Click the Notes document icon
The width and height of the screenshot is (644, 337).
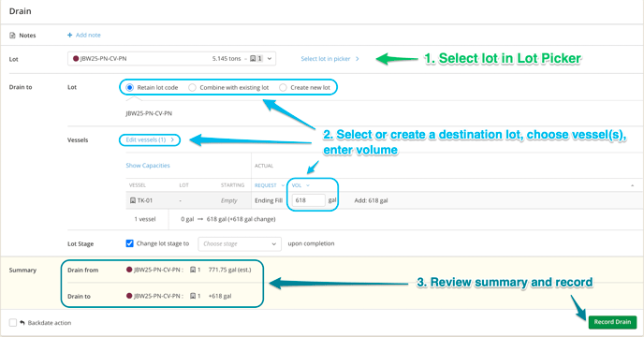(x=12, y=36)
